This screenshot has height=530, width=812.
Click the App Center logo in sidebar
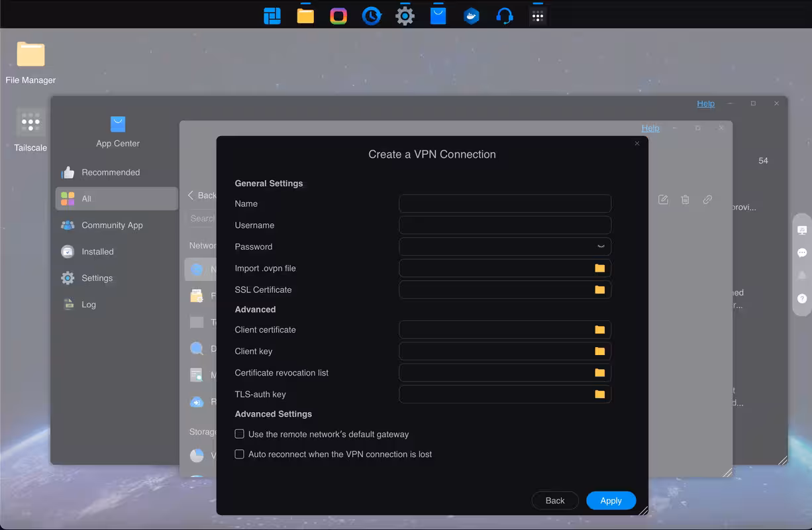pyautogui.click(x=118, y=124)
